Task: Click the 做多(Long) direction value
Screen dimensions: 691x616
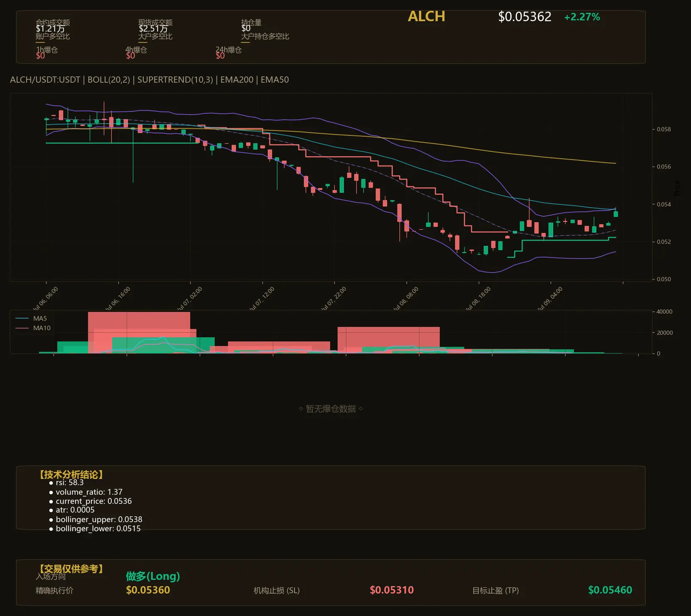Action: (x=153, y=576)
